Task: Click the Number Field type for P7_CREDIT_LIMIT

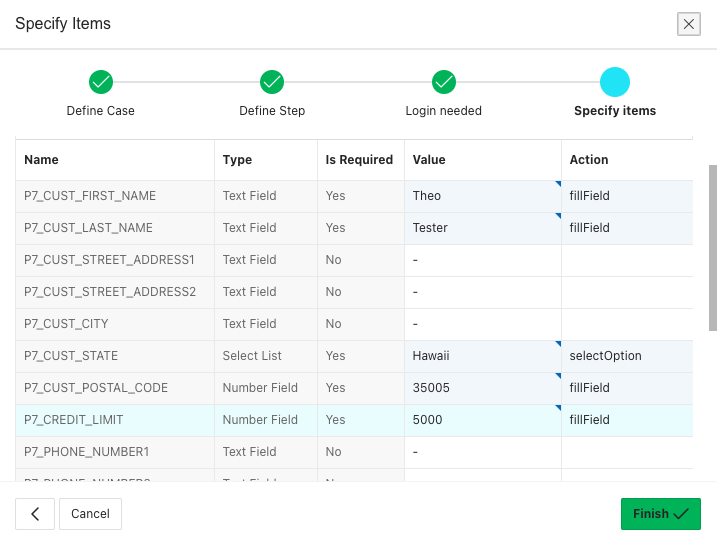Action: click(x=266, y=420)
